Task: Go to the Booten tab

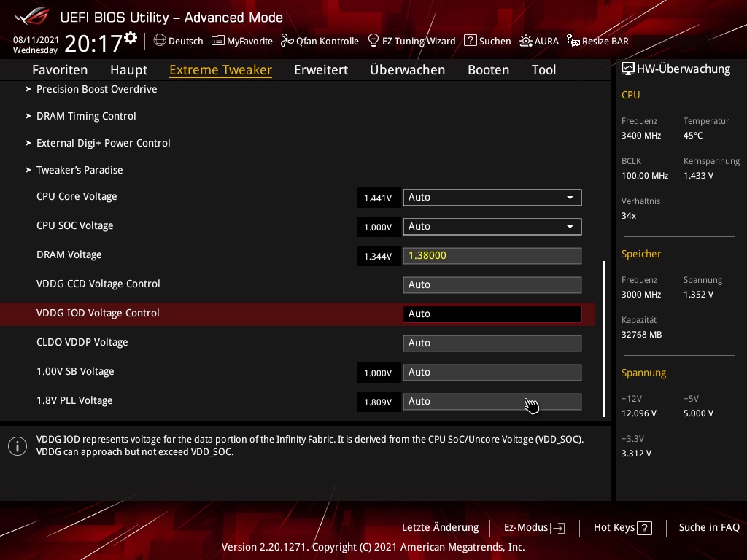Action: (488, 69)
